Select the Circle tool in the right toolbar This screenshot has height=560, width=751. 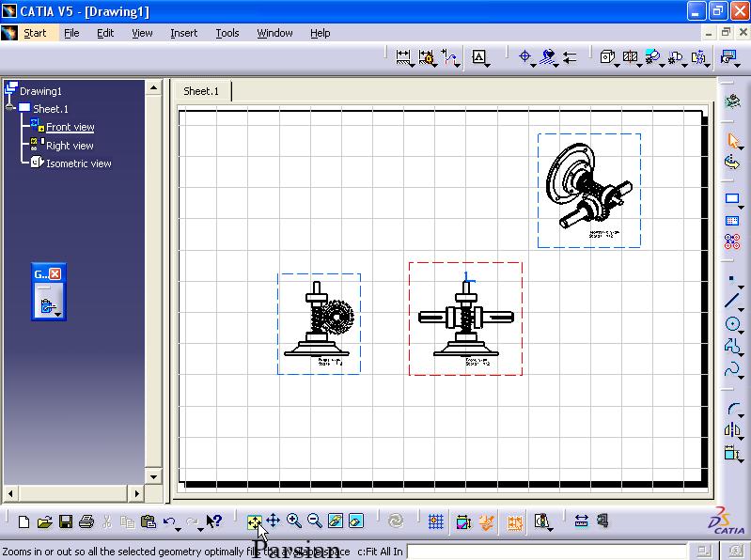pyautogui.click(x=732, y=324)
